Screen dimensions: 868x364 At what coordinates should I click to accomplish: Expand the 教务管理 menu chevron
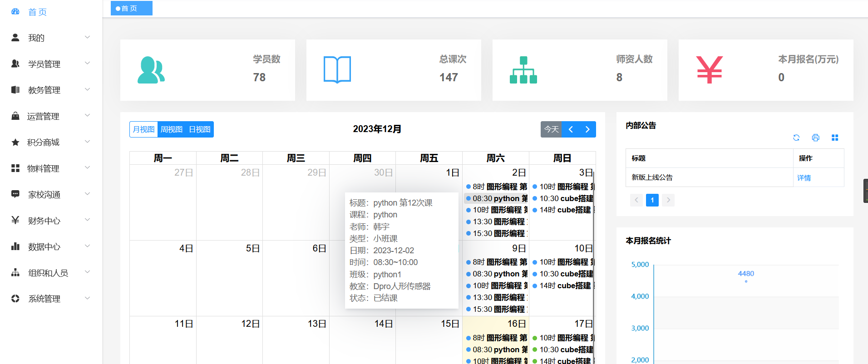(88, 89)
